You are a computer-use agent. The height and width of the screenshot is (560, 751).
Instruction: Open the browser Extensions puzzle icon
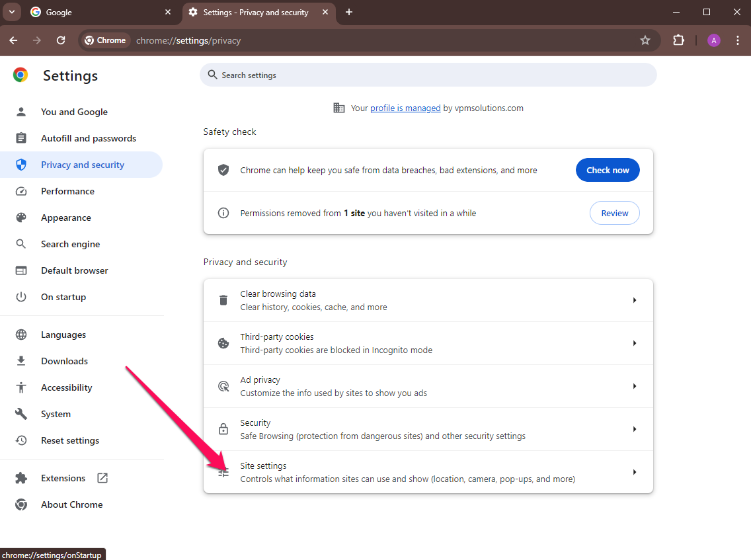point(678,40)
